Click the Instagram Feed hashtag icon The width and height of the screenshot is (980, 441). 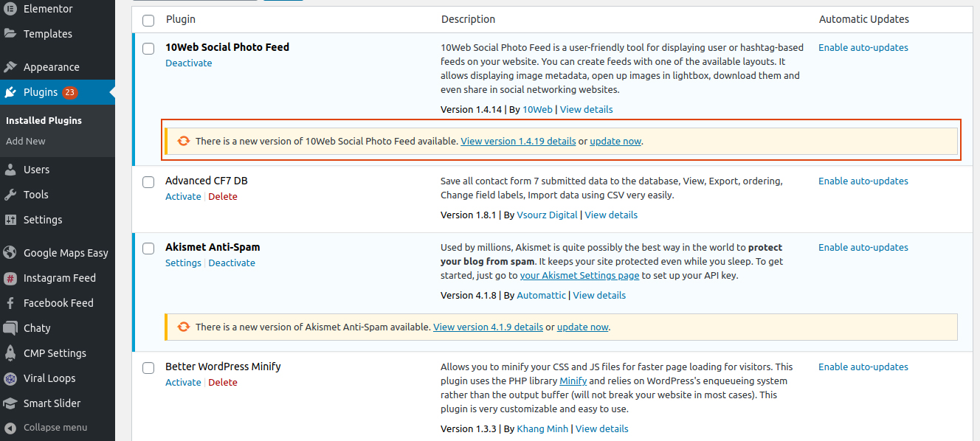click(10, 278)
